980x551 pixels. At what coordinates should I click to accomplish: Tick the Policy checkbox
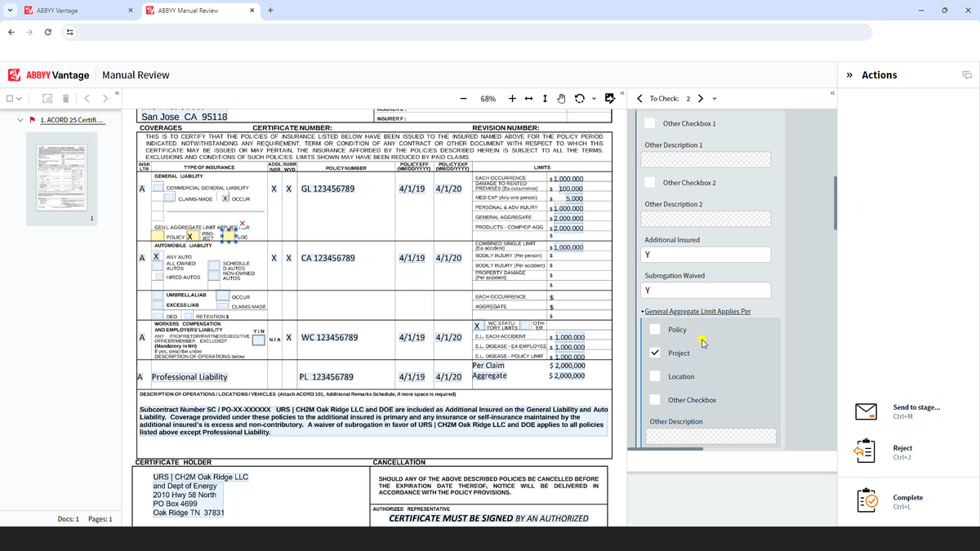coord(655,330)
